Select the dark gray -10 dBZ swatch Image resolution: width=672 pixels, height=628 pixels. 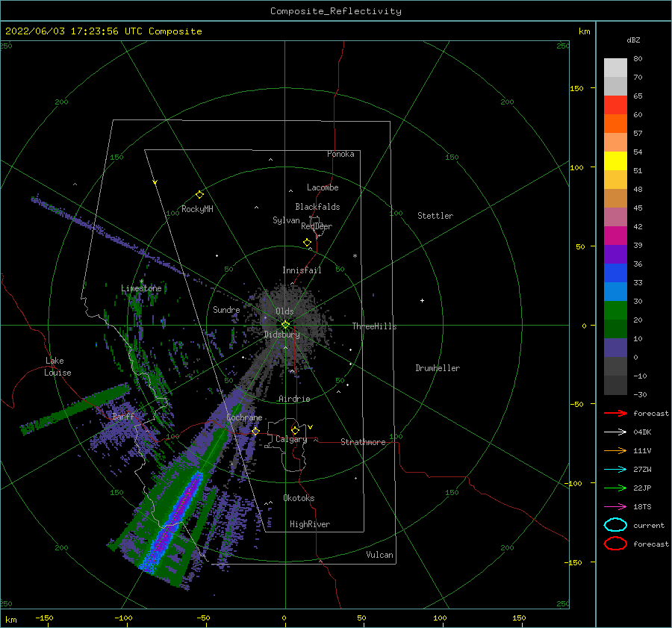pyautogui.click(x=615, y=385)
